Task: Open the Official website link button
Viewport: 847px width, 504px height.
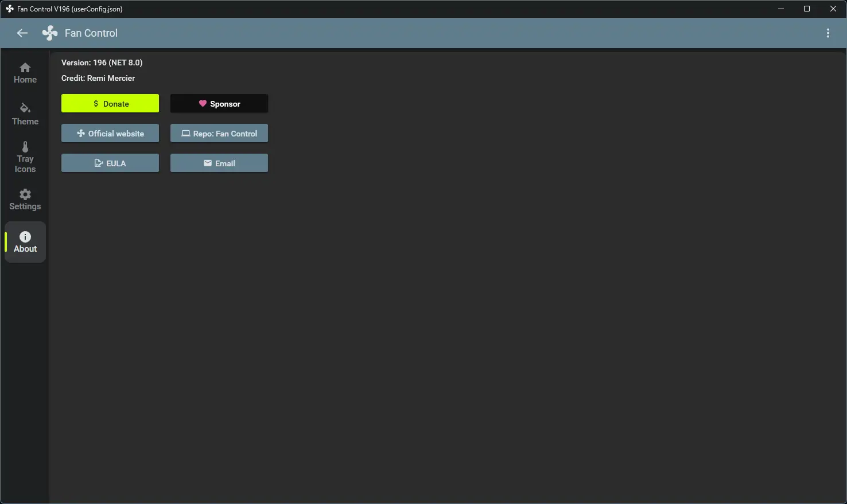Action: (x=110, y=134)
